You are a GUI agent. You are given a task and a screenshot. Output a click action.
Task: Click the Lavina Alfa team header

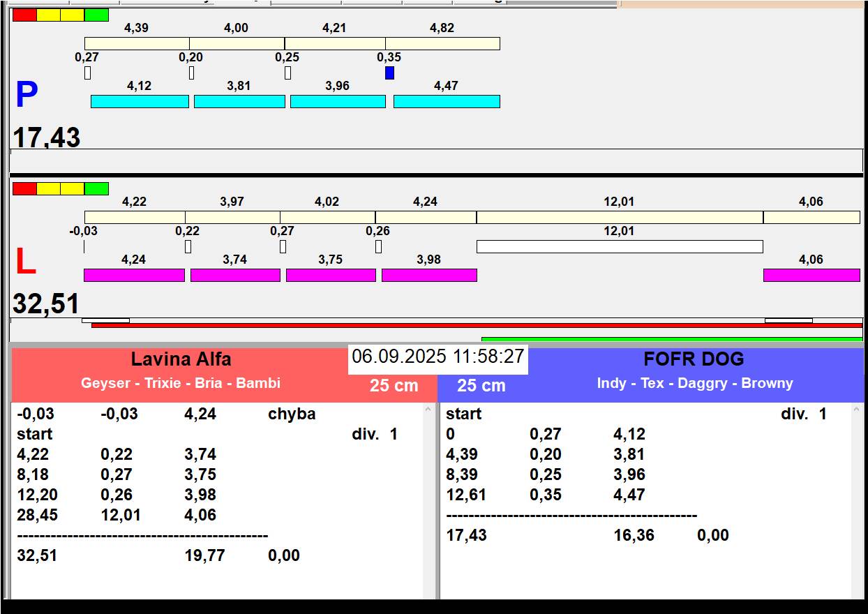(181, 360)
